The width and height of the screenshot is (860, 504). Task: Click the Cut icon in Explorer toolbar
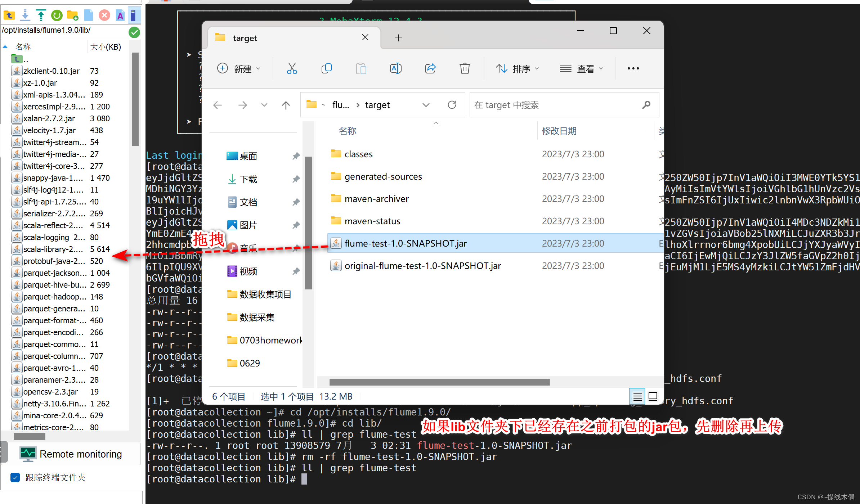click(292, 68)
